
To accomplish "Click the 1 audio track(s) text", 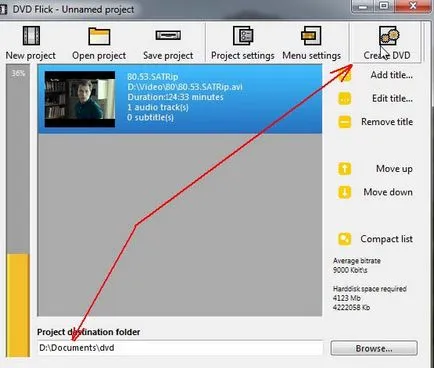I will point(158,107).
